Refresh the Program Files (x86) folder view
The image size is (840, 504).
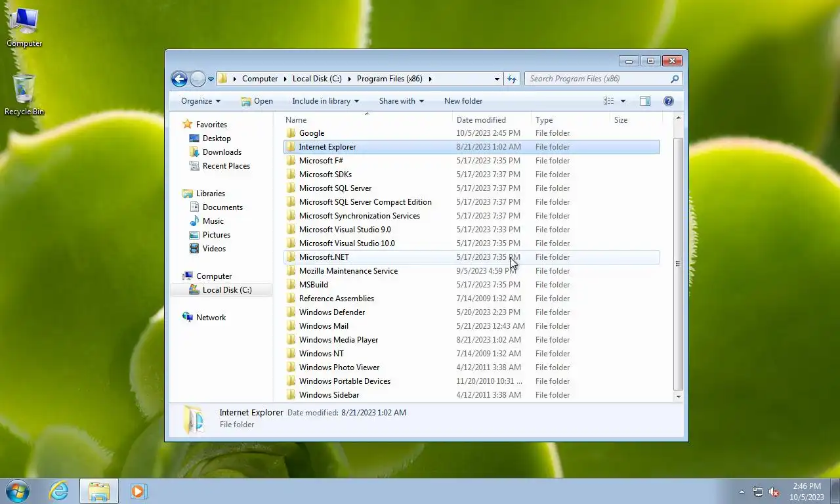(x=512, y=79)
